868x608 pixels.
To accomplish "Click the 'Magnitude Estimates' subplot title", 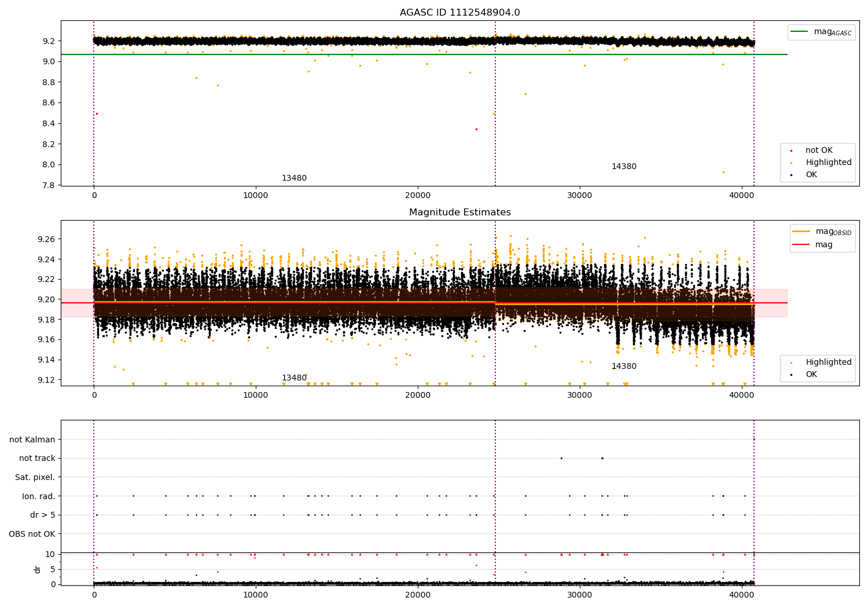I will (459, 213).
